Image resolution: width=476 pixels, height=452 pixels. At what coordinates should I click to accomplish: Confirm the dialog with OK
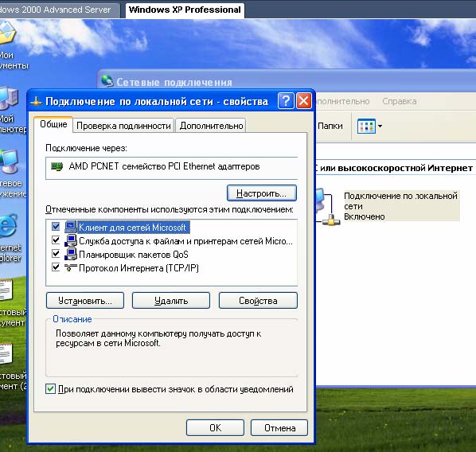[215, 428]
